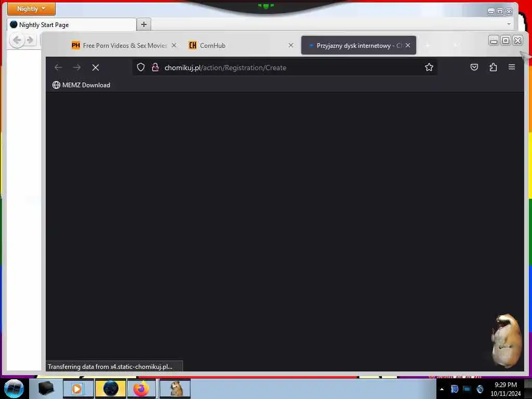Screen dimensions: 532x399
Task: Open network tray icon
Action: (x=467, y=389)
